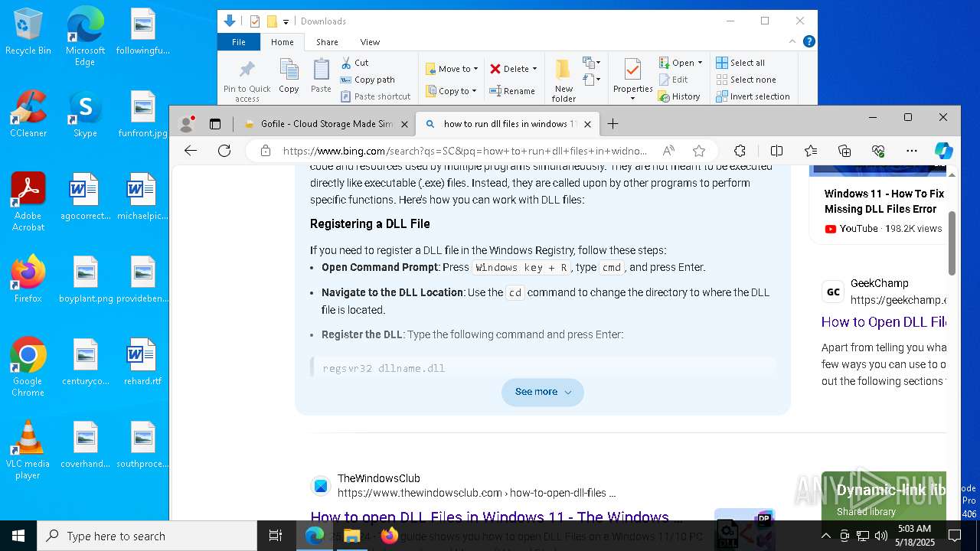Toggle Edge split screen view
Viewport: 980px width, 551px height.
click(776, 151)
